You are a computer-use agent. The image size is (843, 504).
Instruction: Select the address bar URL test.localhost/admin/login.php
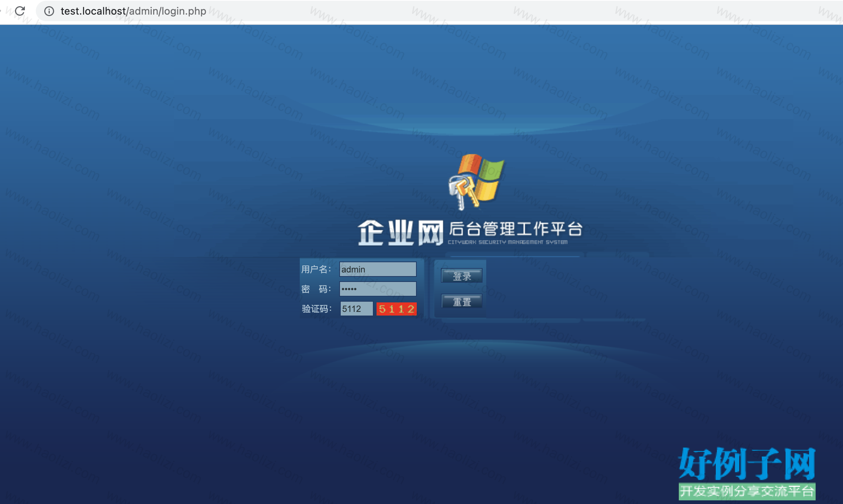click(x=133, y=11)
